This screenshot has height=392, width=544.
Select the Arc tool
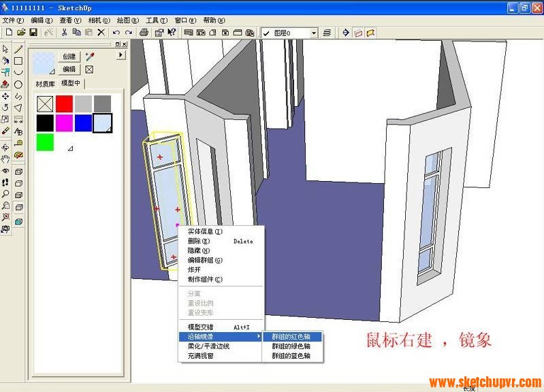[x=18, y=72]
